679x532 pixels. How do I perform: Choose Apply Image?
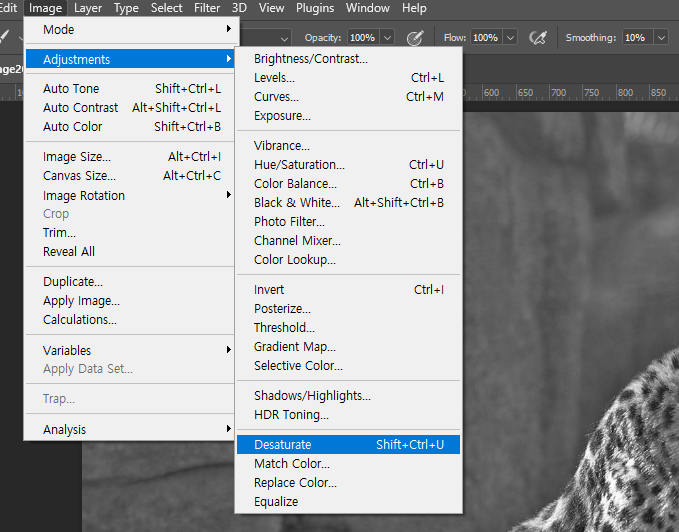point(129,300)
